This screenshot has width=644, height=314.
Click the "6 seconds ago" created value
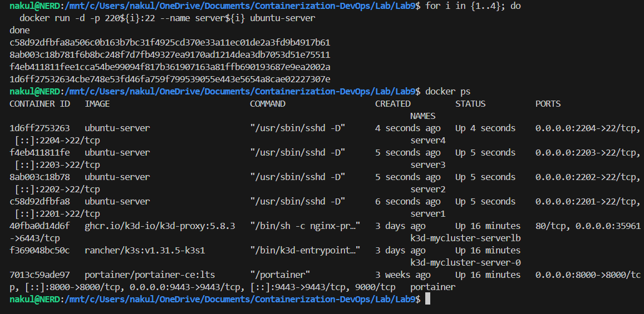408,202
